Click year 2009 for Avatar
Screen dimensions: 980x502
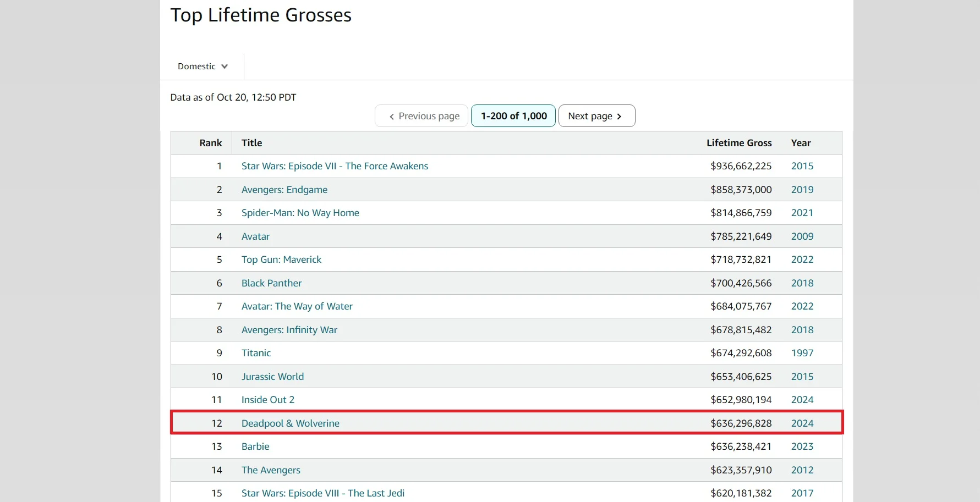click(x=802, y=236)
